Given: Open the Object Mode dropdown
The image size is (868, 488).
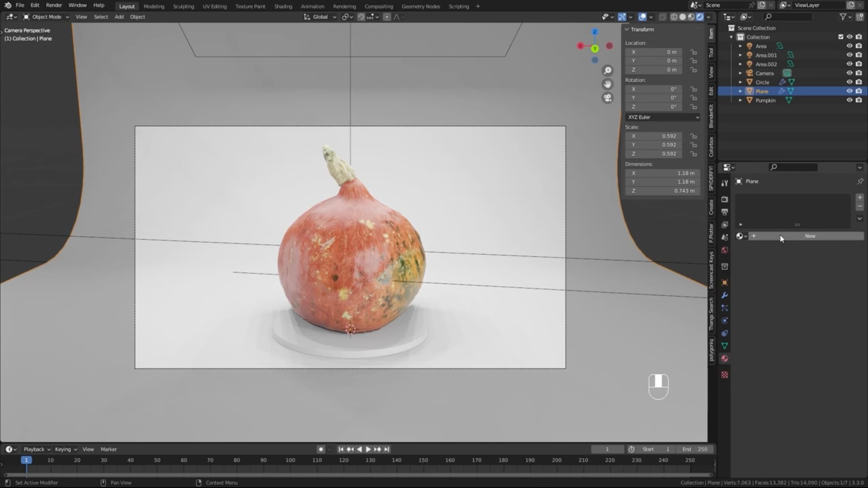Looking at the screenshot, I should pos(46,17).
